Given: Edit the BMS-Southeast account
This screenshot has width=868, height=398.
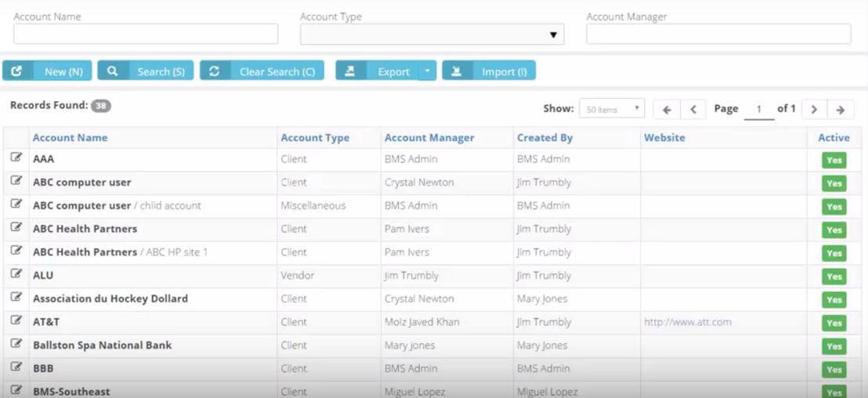Looking at the screenshot, I should 16,389.
